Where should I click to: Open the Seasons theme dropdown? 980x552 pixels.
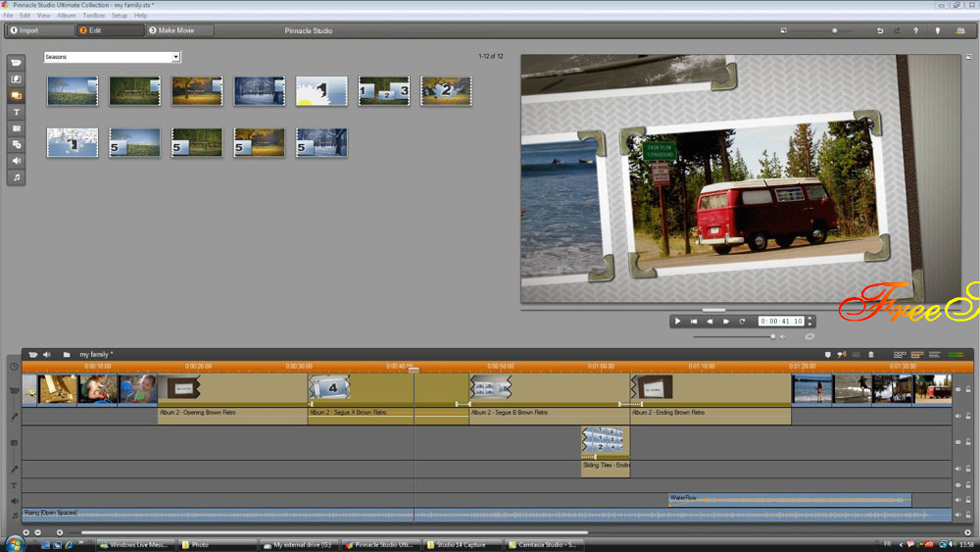pos(175,57)
